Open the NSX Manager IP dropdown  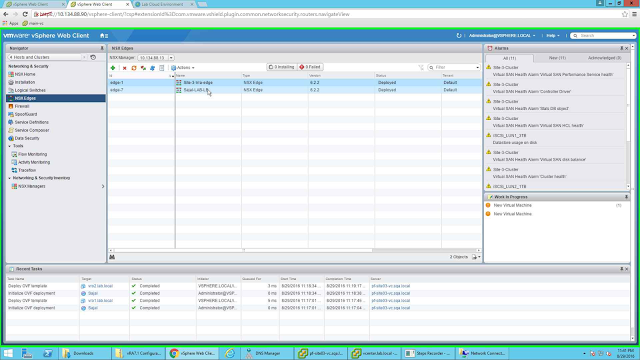171,58
